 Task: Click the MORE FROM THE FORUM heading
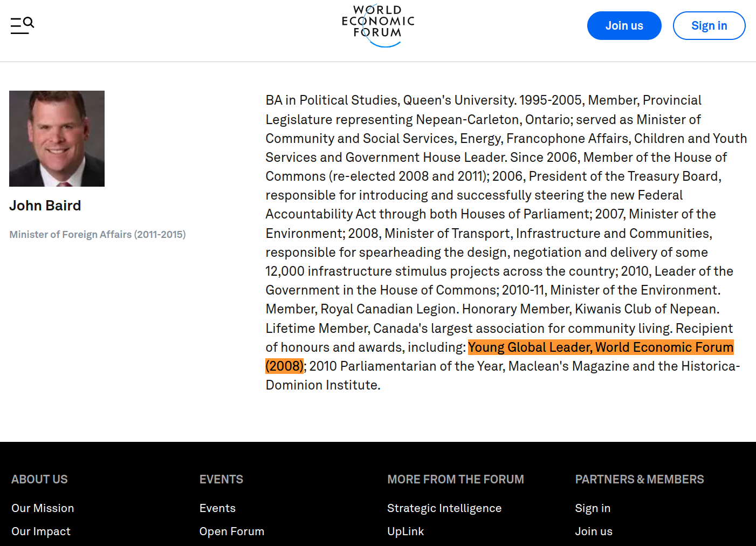click(x=456, y=479)
